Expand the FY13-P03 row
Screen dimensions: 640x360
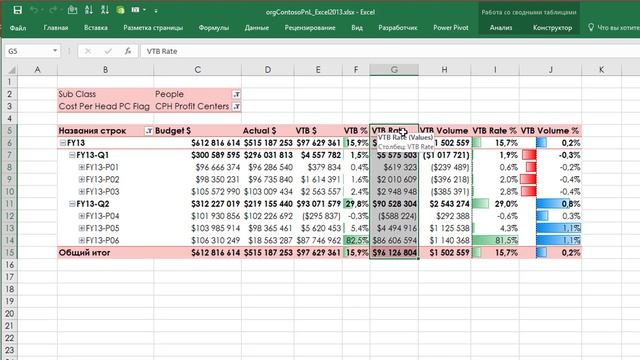[82, 192]
